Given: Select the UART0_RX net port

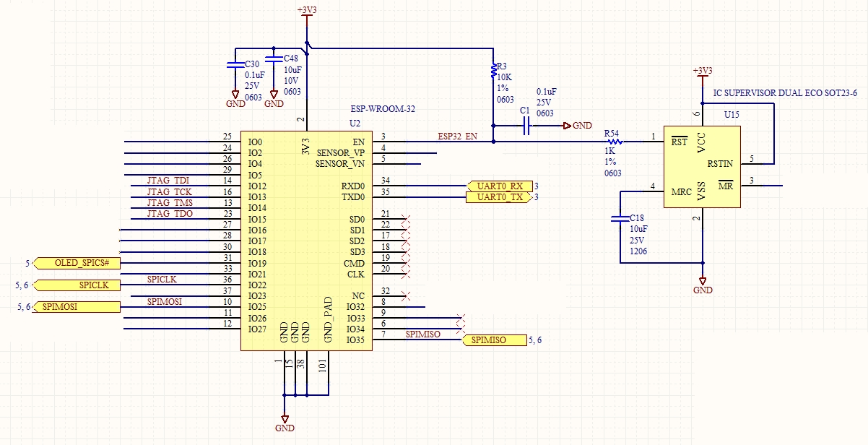Looking at the screenshot, I should (500, 186).
